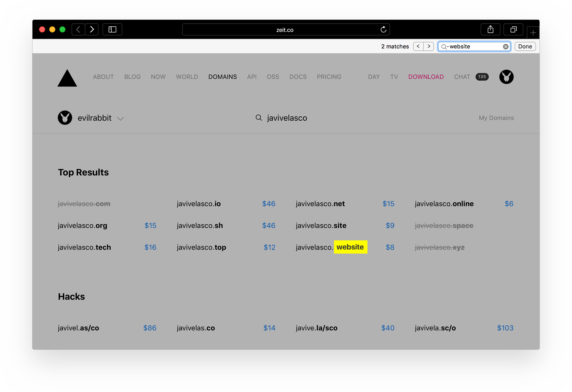Image resolution: width=572 pixels, height=392 pixels.
Task: Open search options in the find field
Action: tap(445, 46)
